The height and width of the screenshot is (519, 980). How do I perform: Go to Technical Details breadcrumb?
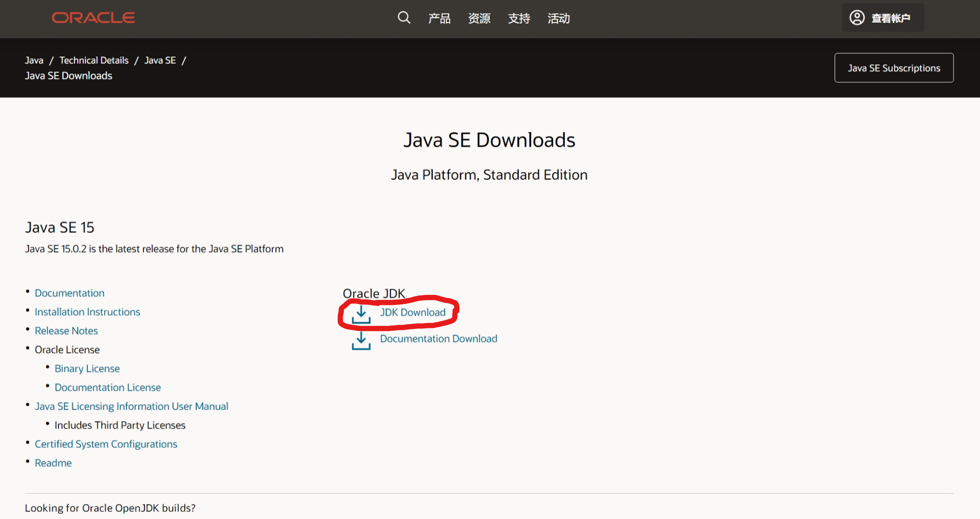pyautogui.click(x=94, y=60)
